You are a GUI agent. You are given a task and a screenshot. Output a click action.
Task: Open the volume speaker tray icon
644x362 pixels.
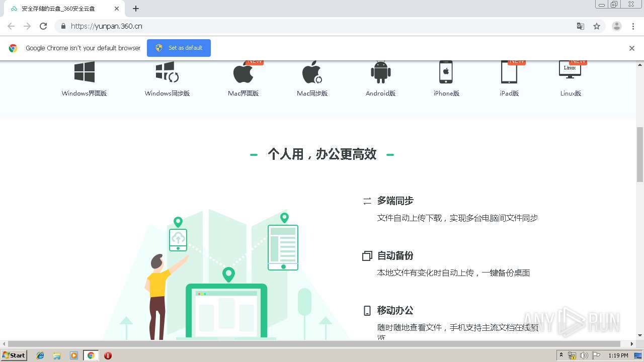coord(584,355)
